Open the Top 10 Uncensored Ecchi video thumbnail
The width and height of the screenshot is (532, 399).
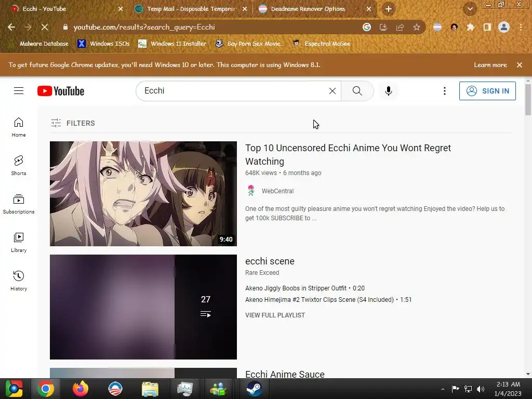pyautogui.click(x=143, y=194)
